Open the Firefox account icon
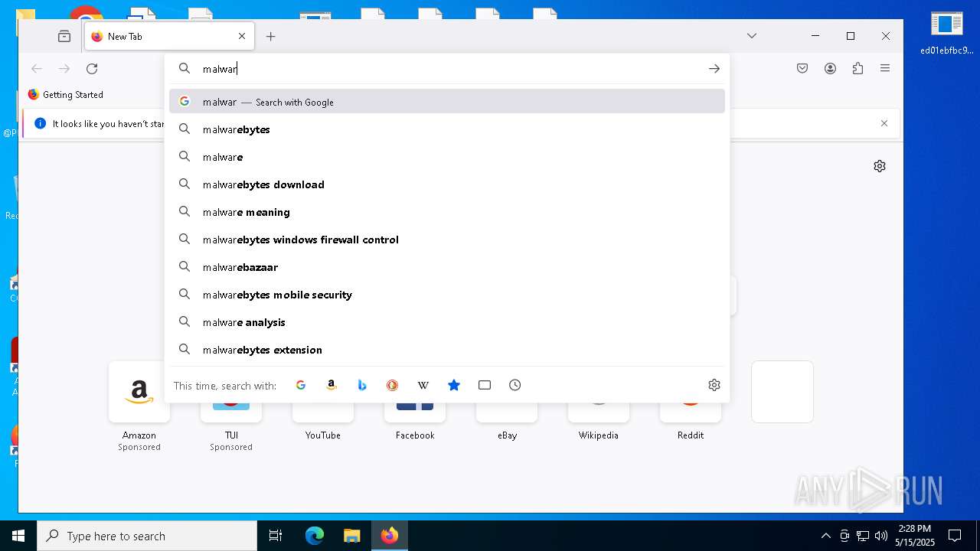980x551 pixels. [830, 69]
